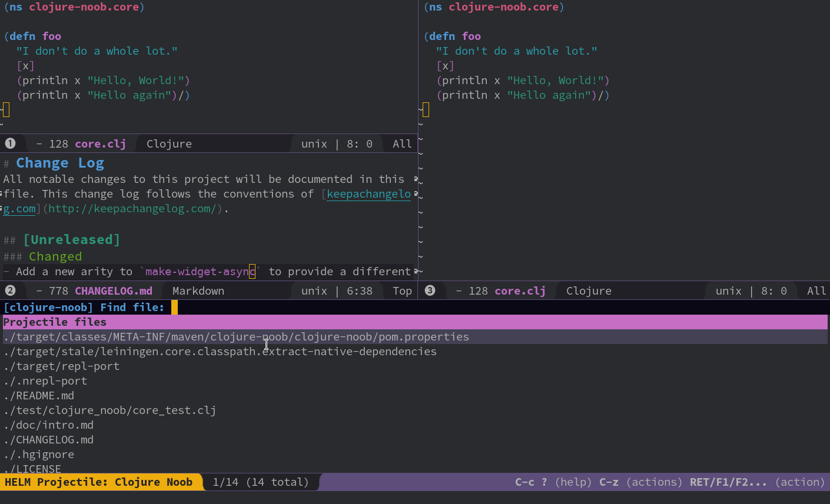Click 6:38 cursor position in modeline

pos(360,291)
